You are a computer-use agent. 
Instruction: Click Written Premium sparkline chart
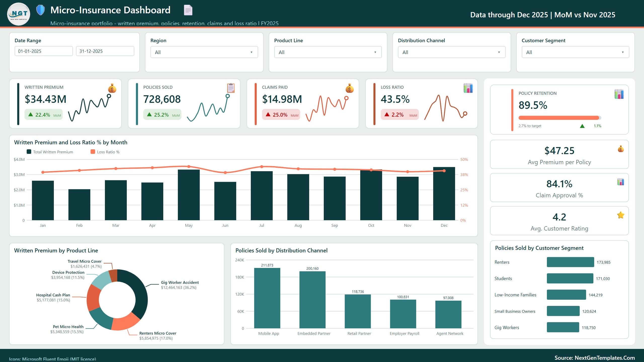coord(90,108)
